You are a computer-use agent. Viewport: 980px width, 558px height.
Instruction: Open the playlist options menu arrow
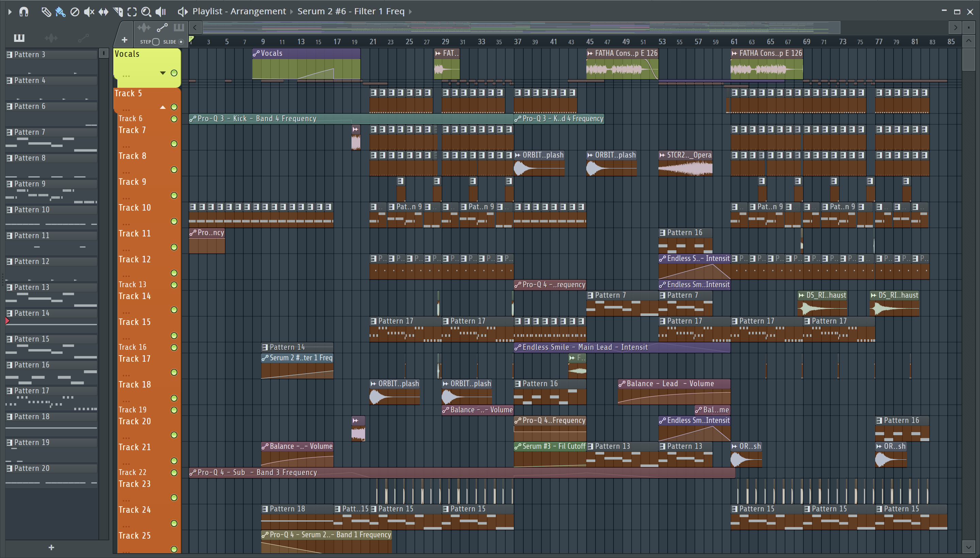10,12
